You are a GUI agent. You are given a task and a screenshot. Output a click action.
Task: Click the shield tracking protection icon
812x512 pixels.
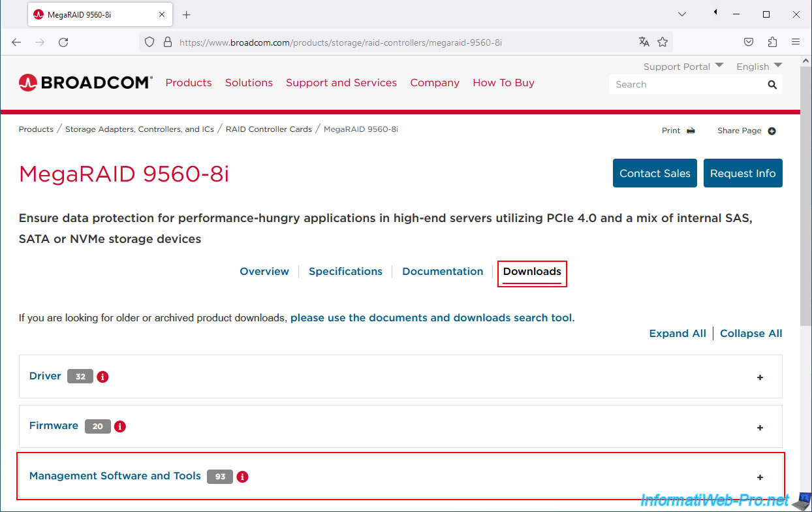(149, 42)
